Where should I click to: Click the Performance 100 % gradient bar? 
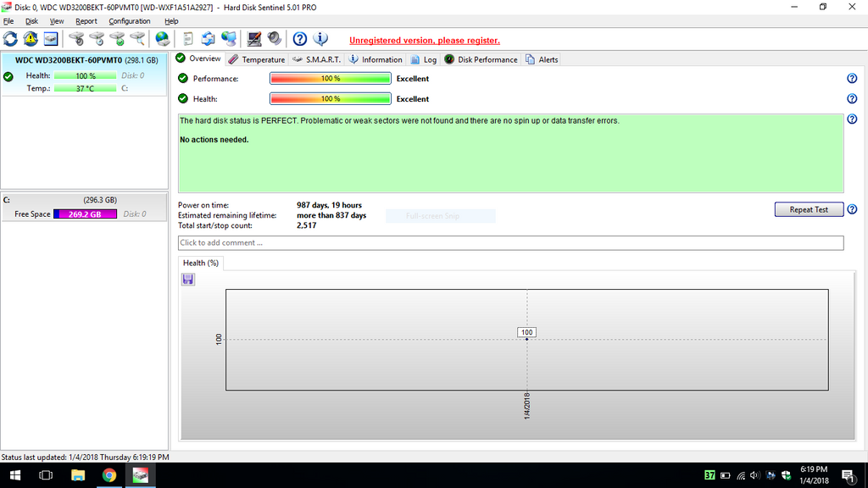click(331, 79)
